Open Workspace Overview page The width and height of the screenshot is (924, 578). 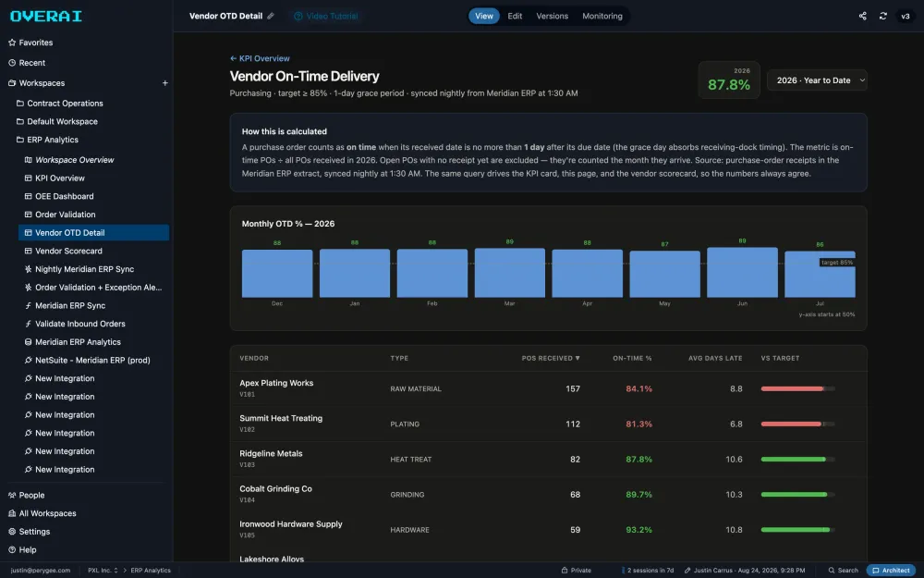(x=69, y=160)
